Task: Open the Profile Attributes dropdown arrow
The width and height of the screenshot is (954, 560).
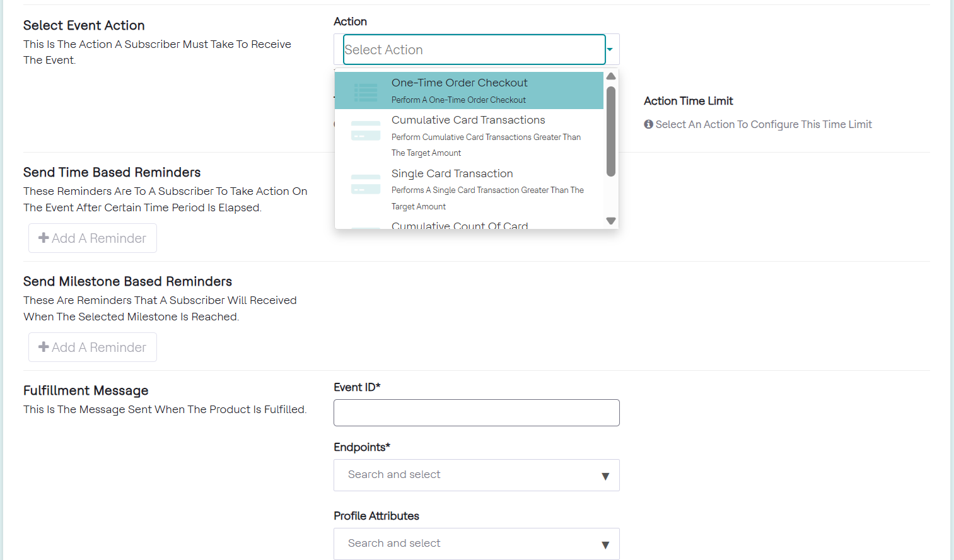Action: 605,545
